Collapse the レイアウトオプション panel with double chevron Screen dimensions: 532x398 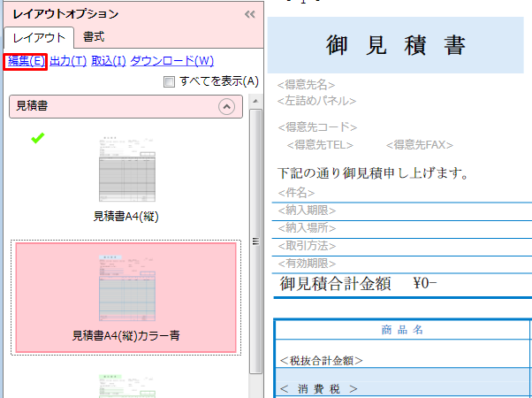(x=249, y=14)
